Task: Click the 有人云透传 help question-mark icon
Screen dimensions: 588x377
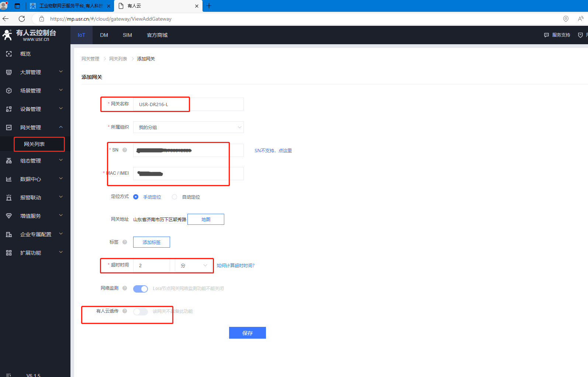Action: point(125,311)
